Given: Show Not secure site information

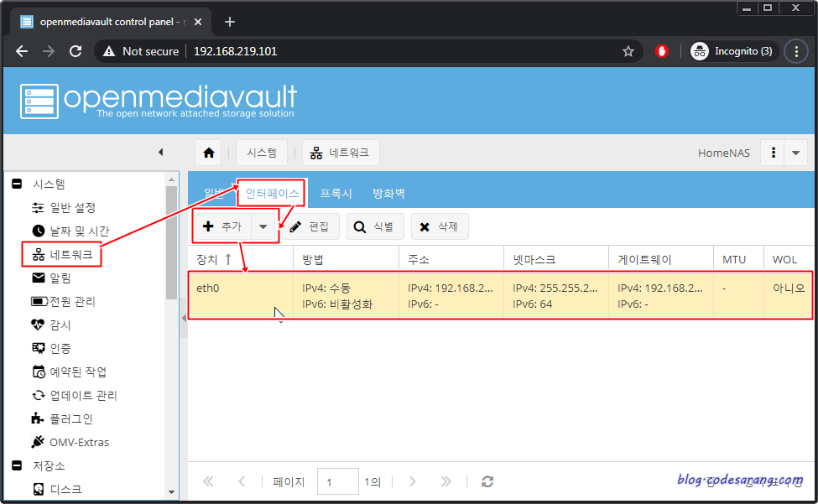Looking at the screenshot, I should [141, 51].
